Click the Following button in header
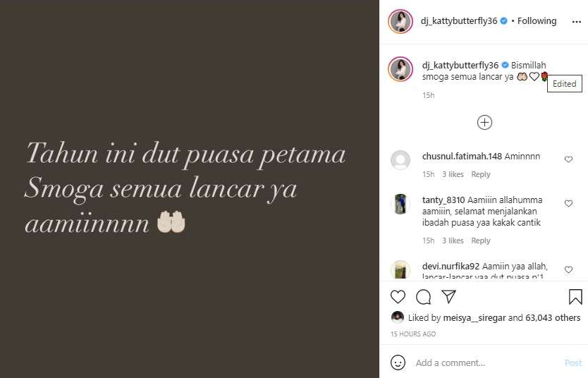 537,21
